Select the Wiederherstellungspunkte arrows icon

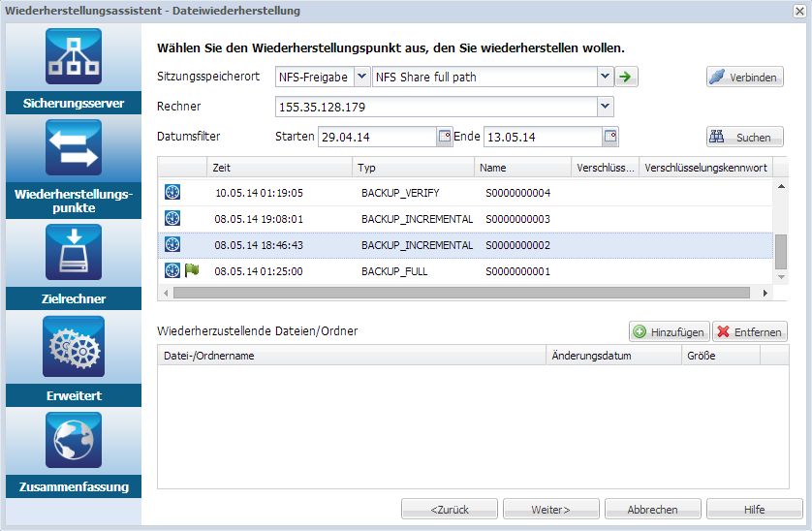coord(74,147)
